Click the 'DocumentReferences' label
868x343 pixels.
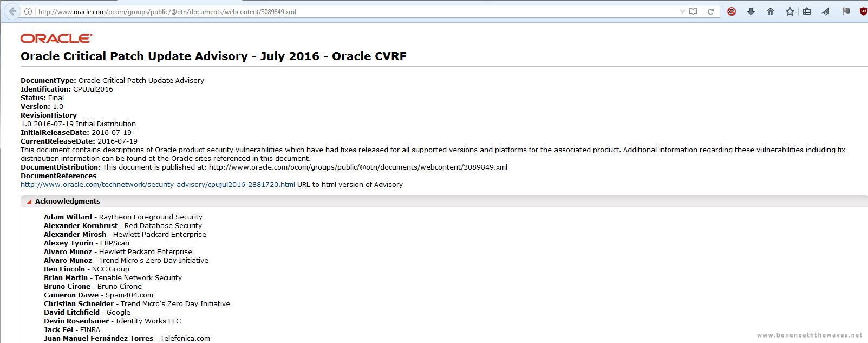(58, 176)
